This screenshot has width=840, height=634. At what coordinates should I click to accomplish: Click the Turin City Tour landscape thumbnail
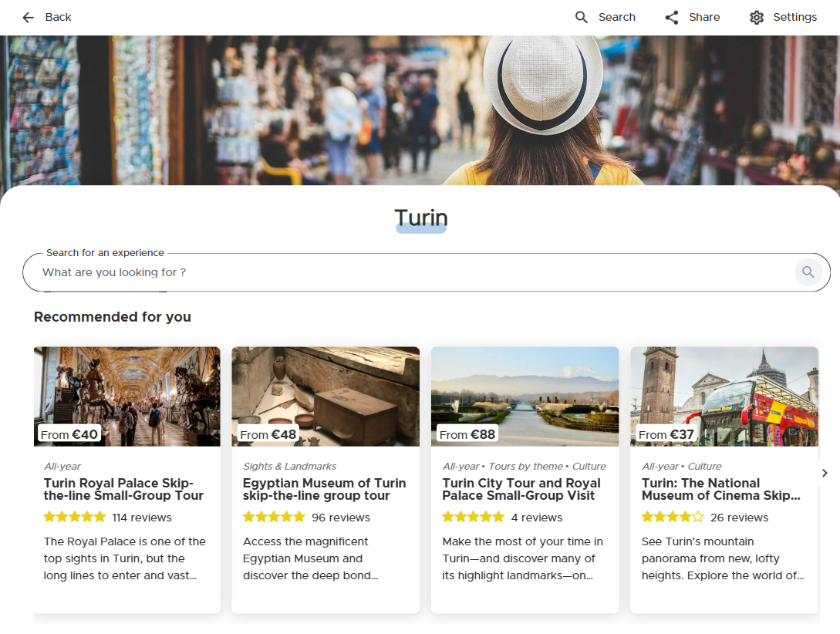click(x=525, y=396)
